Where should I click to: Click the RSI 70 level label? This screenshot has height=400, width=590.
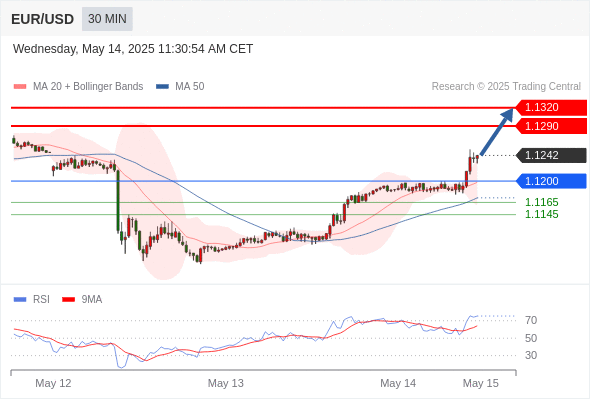coord(531,320)
